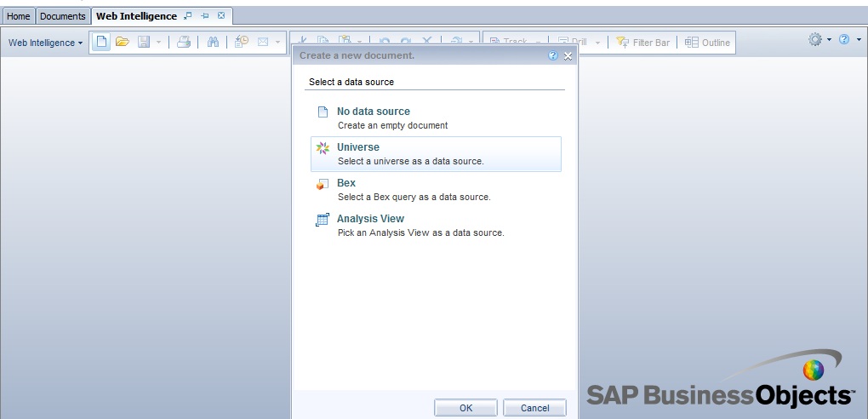Select Bex as data source
868x419 pixels.
436,190
